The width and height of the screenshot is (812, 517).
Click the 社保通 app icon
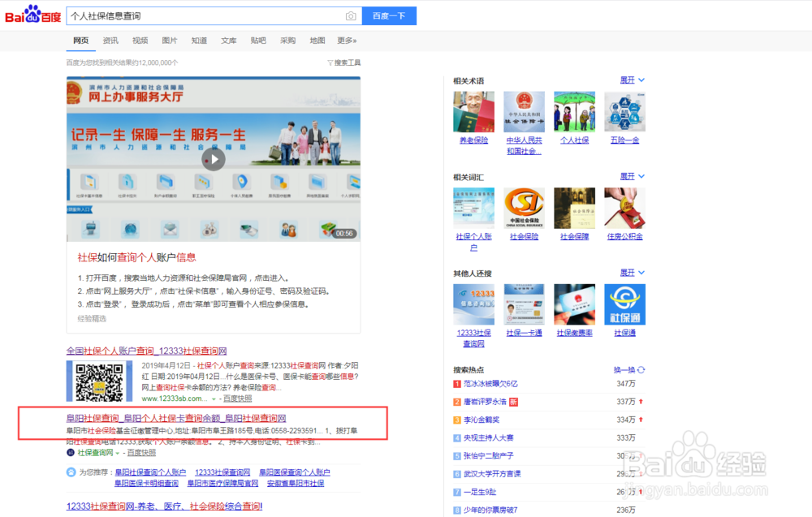624,304
